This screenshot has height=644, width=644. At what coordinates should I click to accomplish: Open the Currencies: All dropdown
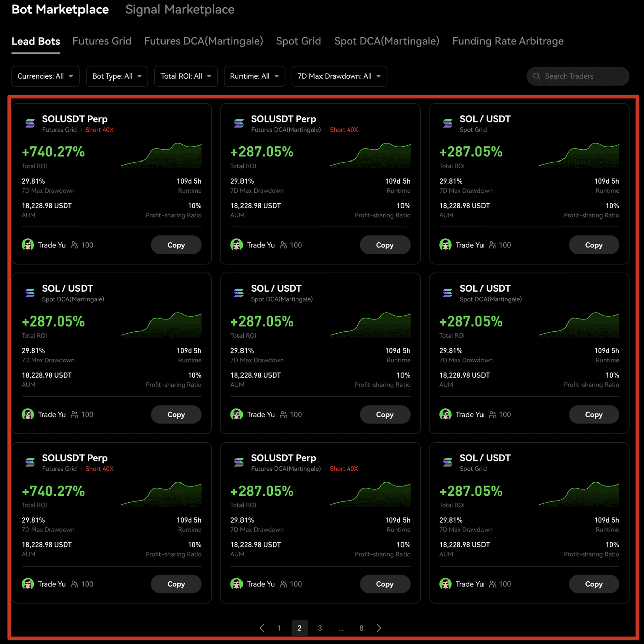click(x=45, y=76)
